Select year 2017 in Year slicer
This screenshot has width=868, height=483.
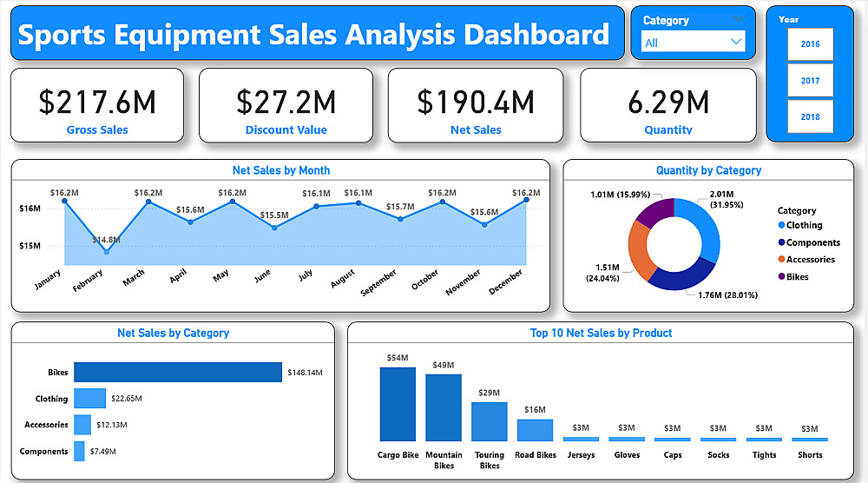[x=810, y=80]
